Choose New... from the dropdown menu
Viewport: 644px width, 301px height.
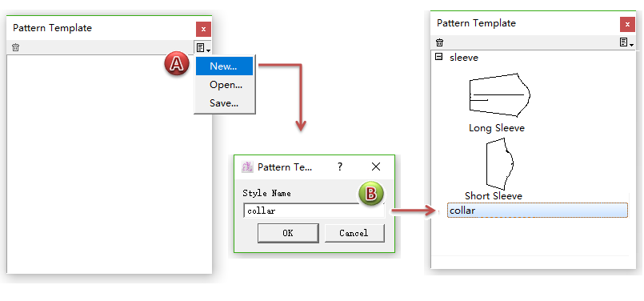point(224,66)
